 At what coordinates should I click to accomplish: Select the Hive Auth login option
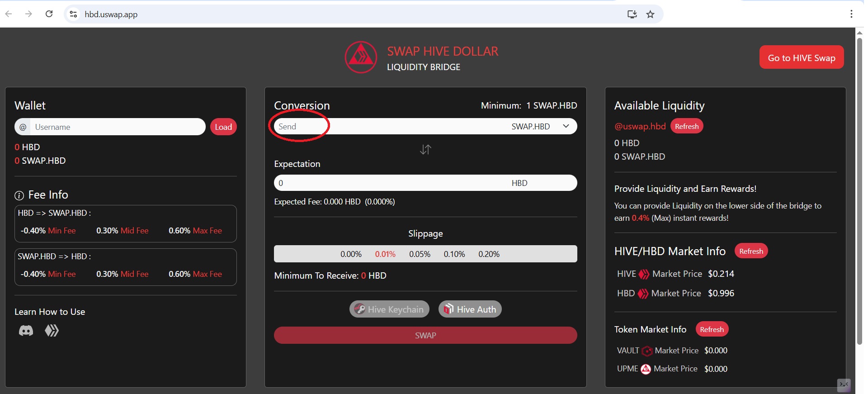pos(470,309)
